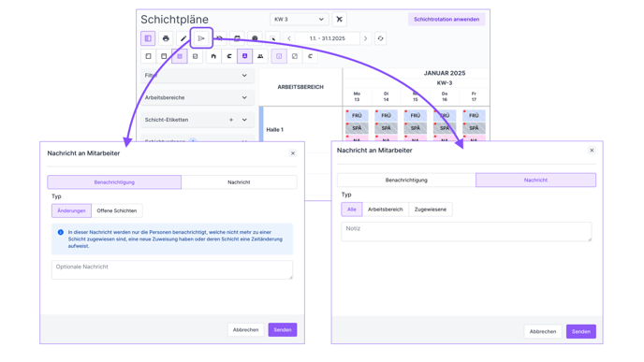Click Schichtrotation anwenden button
644x362 pixels.
(x=446, y=20)
